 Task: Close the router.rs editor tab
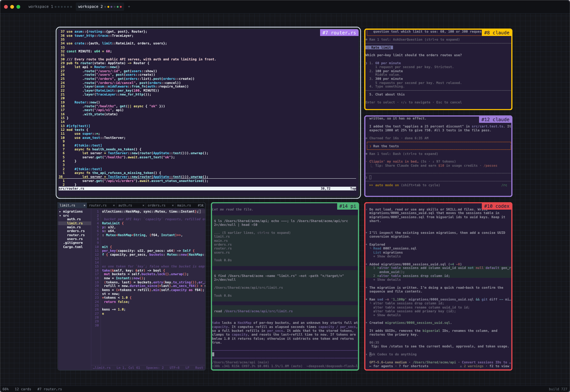pyautogui.click(x=114, y=205)
